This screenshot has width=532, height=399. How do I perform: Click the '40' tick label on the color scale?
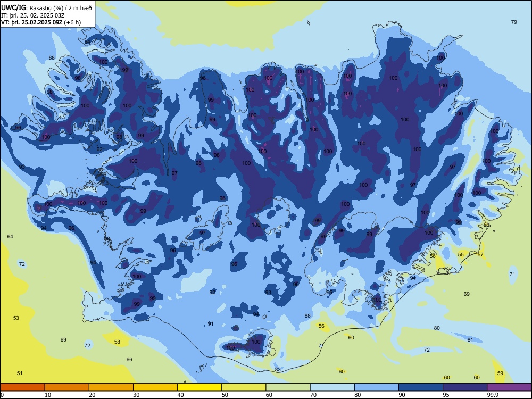180,395
